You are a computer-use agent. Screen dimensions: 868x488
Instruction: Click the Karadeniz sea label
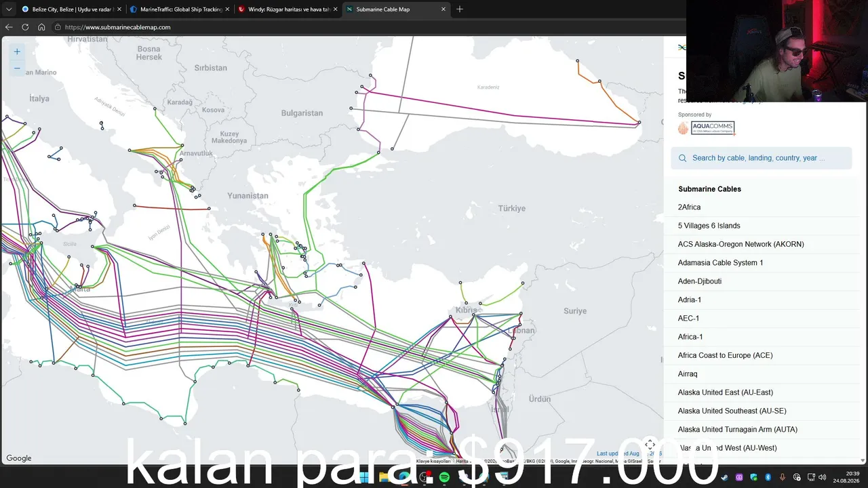tap(488, 87)
